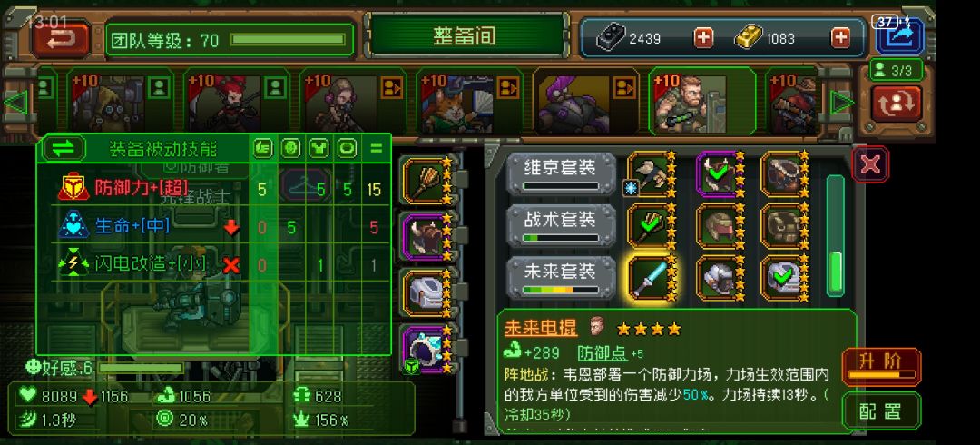The height and width of the screenshot is (445, 980).
Task: Add black resource with plus button
Action: pyautogui.click(x=703, y=38)
